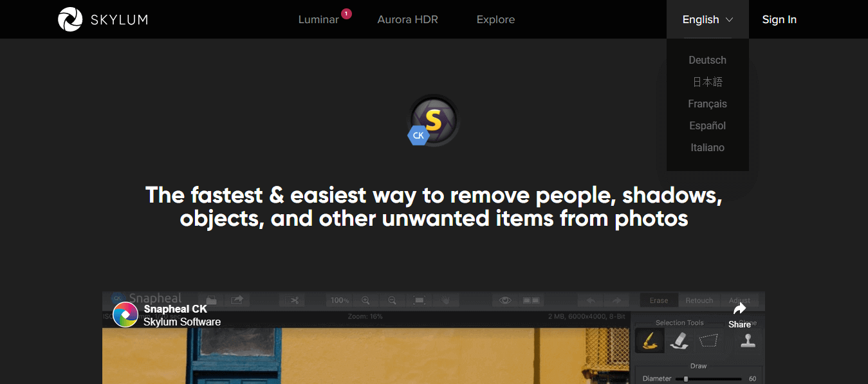Click the Skylum logo in the header
Screen dimensions: 868x384
click(x=103, y=19)
